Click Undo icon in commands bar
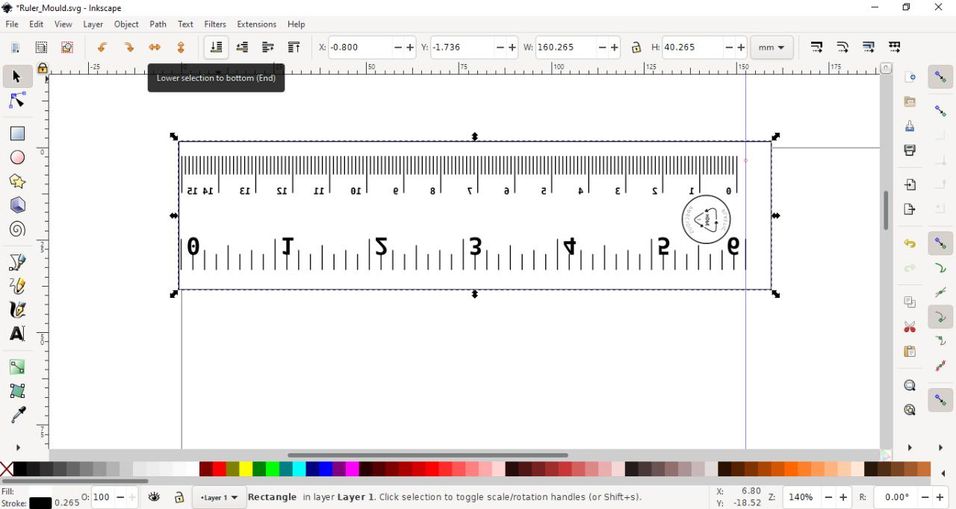The width and height of the screenshot is (956, 509). coord(910,243)
